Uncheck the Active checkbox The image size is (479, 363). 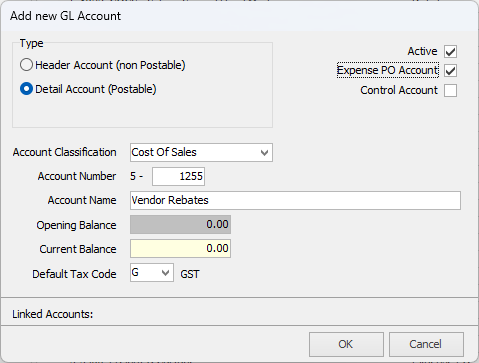(450, 52)
